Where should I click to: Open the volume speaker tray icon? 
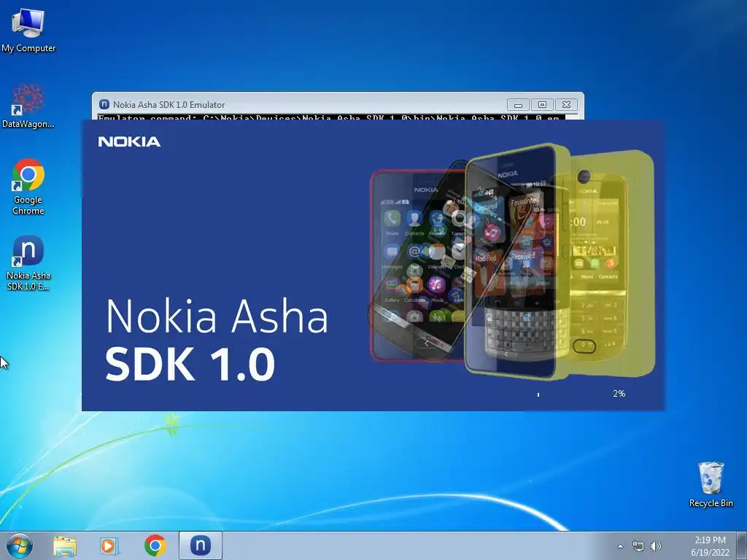point(656,546)
